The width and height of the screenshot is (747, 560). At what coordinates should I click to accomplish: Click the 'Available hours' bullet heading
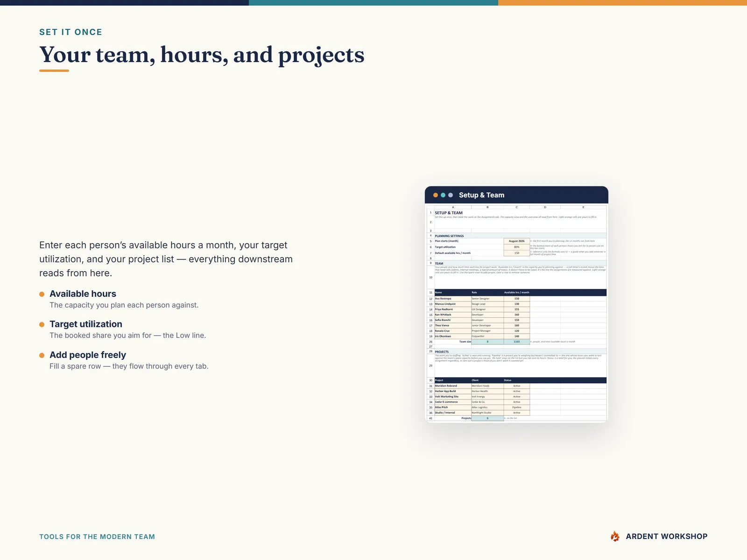(83, 294)
